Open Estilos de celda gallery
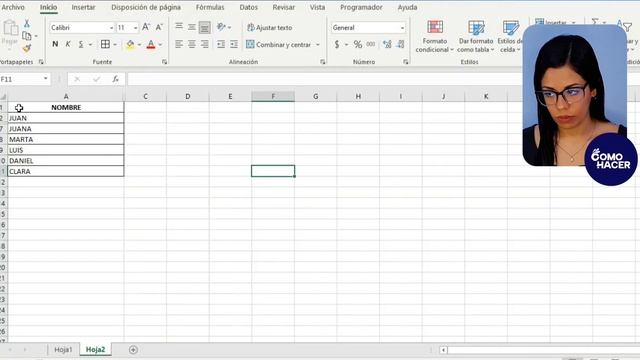The height and width of the screenshot is (360, 640). [x=510, y=36]
